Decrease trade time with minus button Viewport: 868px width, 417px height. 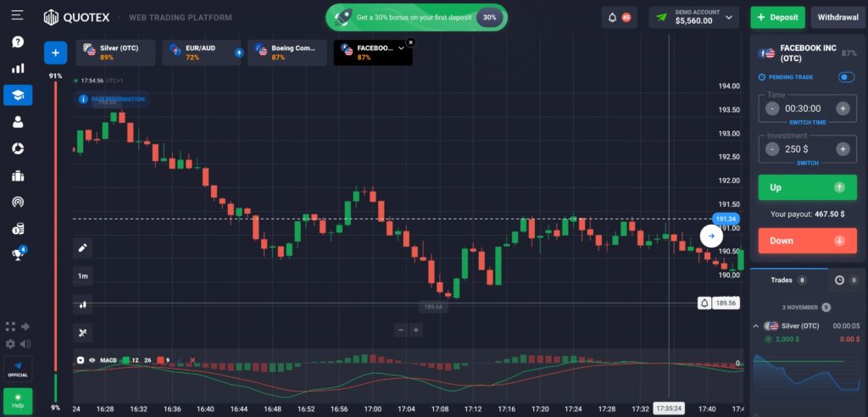(x=772, y=108)
